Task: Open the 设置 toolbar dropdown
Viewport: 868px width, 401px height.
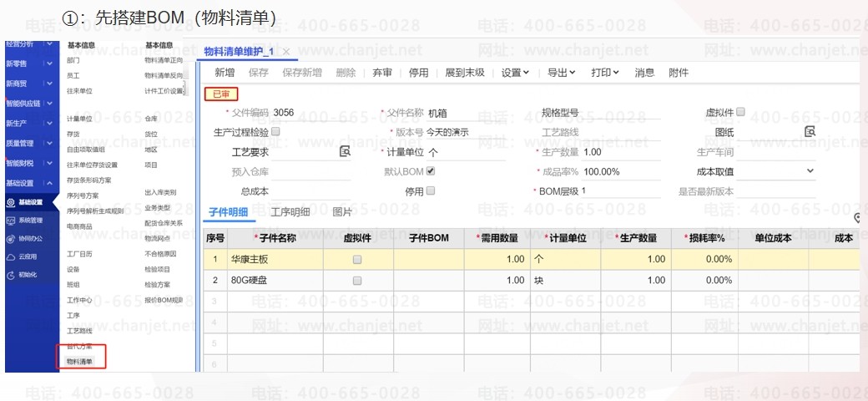Action: point(515,73)
